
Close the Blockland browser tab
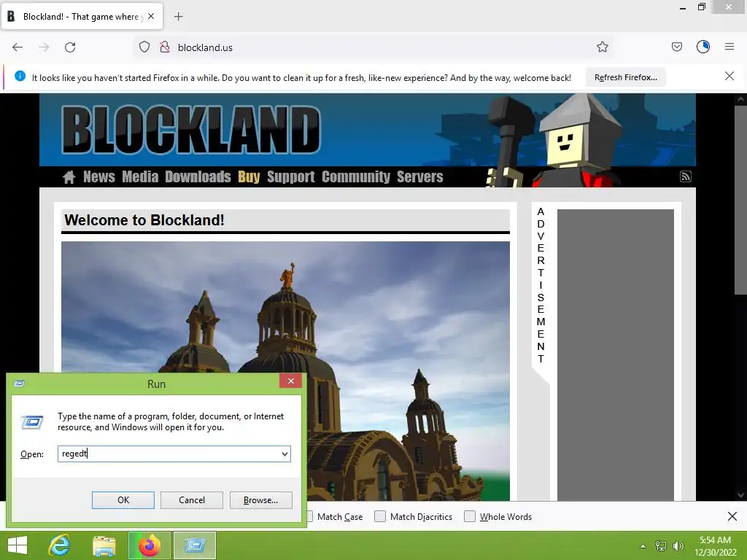coord(151,16)
